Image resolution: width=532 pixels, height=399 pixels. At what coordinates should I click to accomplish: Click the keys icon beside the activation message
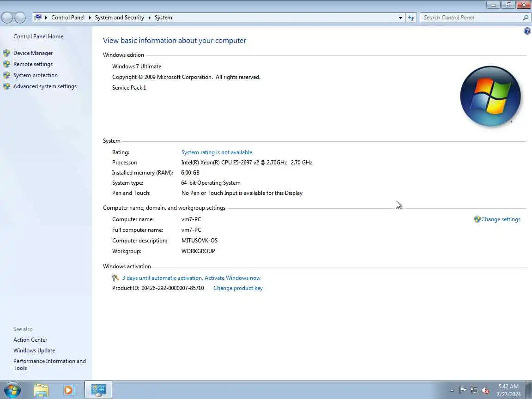pyautogui.click(x=116, y=278)
